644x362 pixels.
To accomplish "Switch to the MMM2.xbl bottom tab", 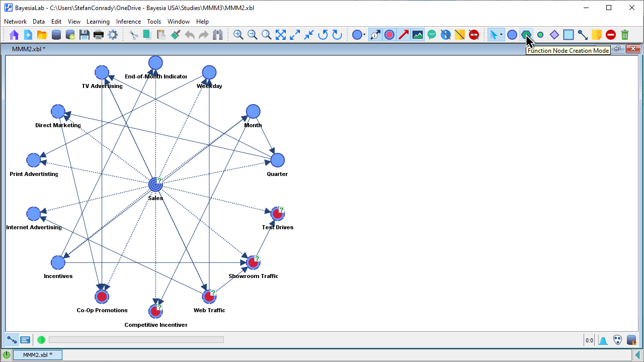I will coord(37,355).
